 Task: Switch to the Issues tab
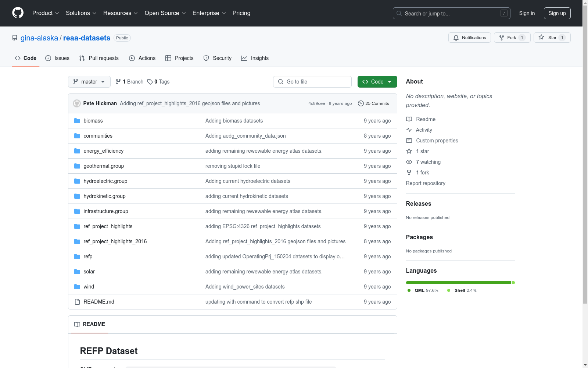click(x=57, y=58)
